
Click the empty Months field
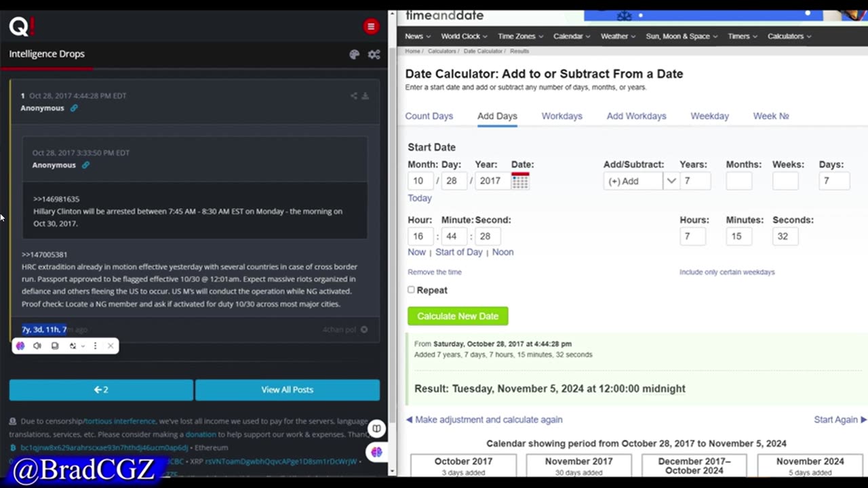[739, 181]
